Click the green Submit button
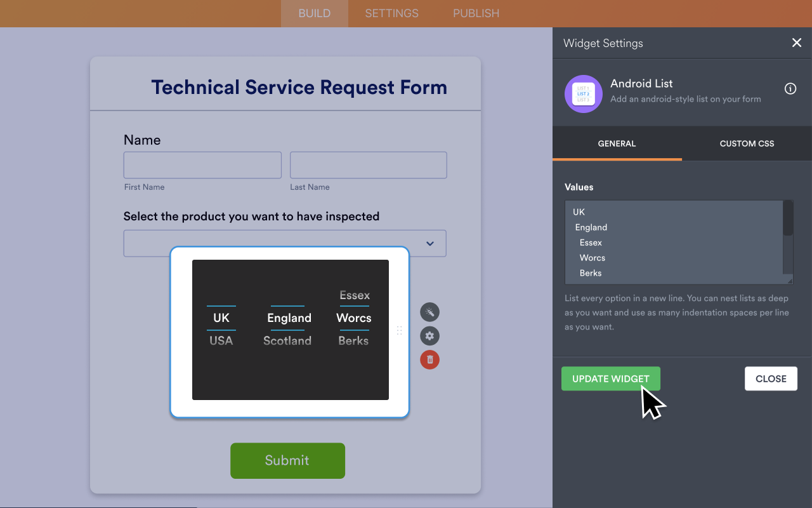 (287, 460)
